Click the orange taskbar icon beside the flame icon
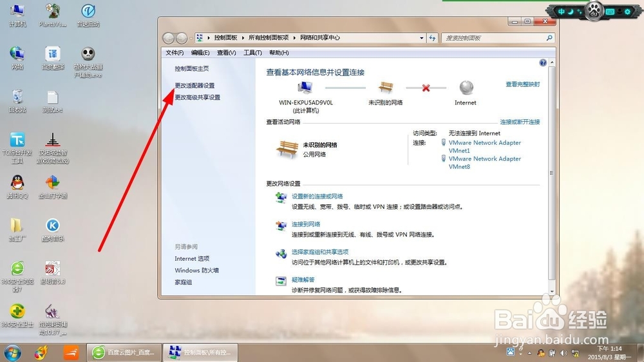The width and height of the screenshot is (644, 362). click(71, 352)
